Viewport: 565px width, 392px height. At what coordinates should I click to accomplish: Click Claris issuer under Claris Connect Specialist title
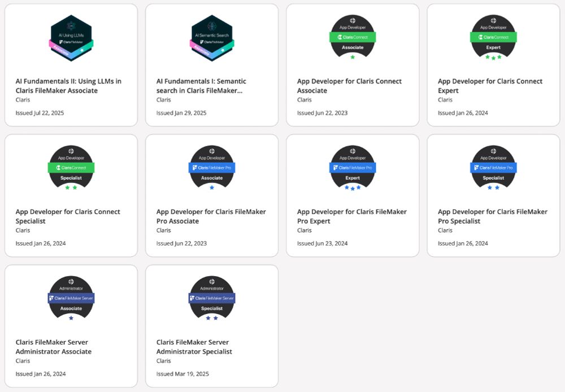(23, 230)
